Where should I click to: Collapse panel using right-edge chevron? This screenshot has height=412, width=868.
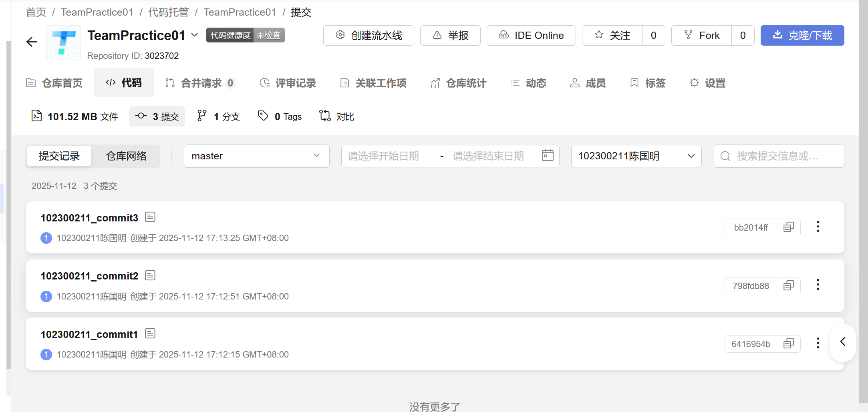(x=842, y=342)
